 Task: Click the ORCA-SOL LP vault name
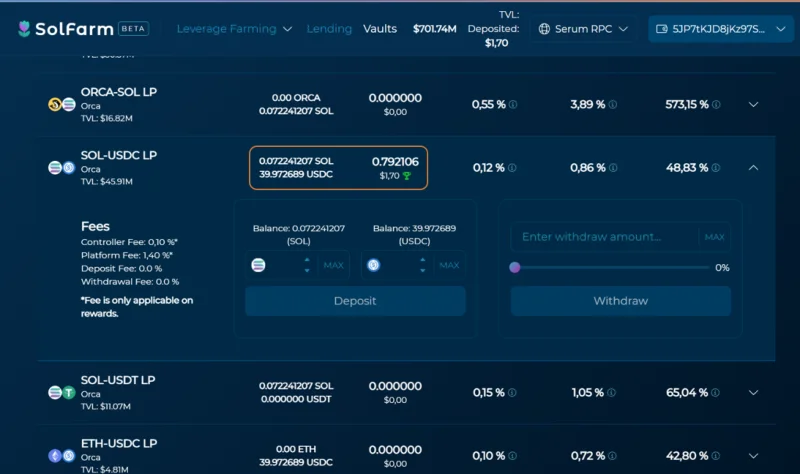(x=119, y=92)
